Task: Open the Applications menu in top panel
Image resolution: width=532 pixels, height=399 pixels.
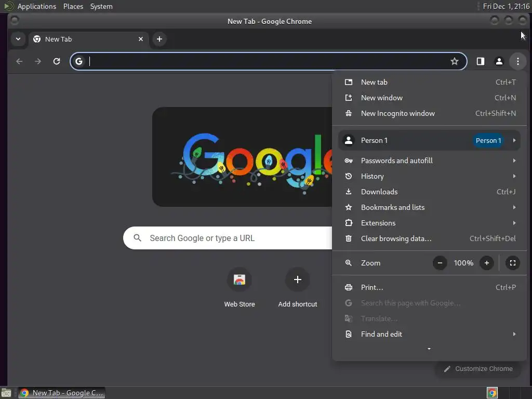Action: pos(37,6)
